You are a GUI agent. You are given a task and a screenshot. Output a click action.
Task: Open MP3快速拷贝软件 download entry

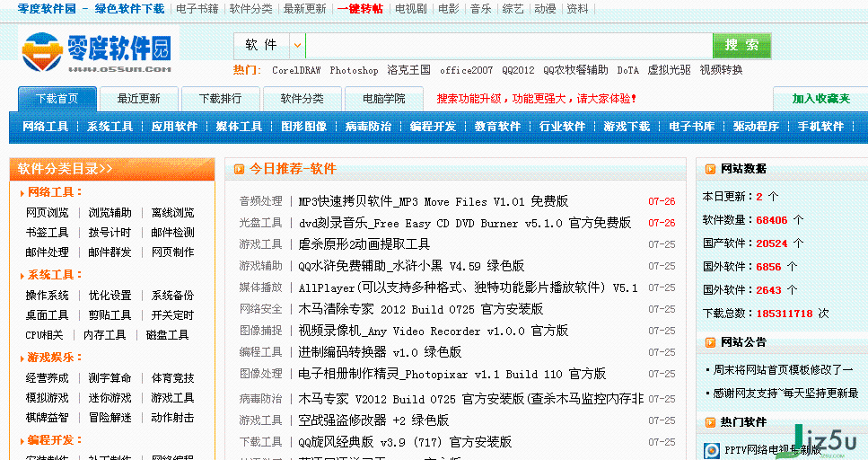tap(434, 201)
